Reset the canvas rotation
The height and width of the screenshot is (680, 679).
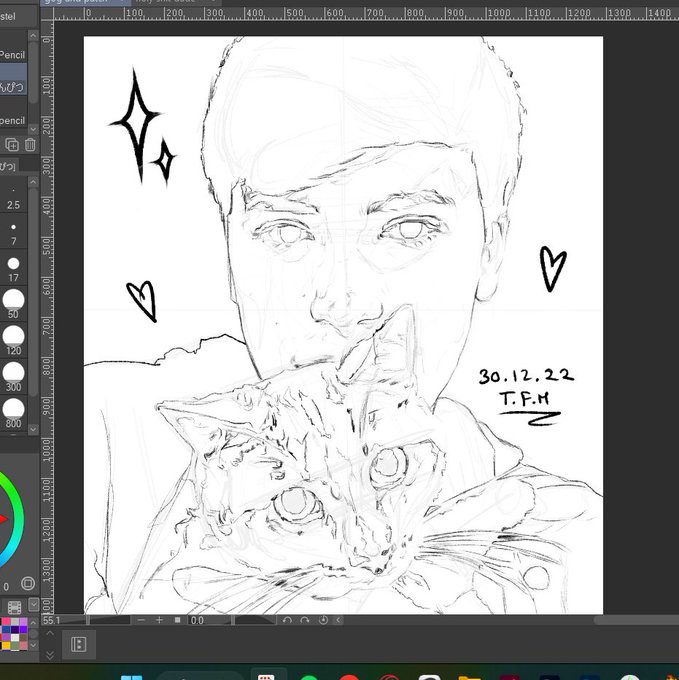coord(323,620)
